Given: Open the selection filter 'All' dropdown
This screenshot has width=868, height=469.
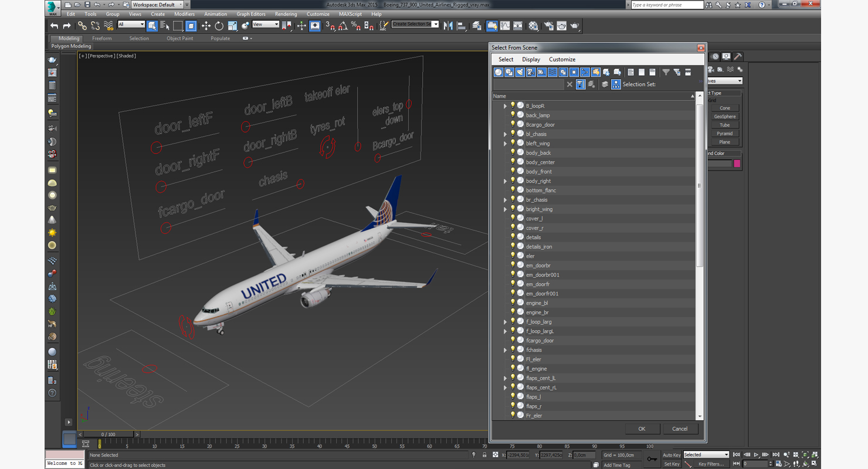Looking at the screenshot, I should (x=131, y=25).
